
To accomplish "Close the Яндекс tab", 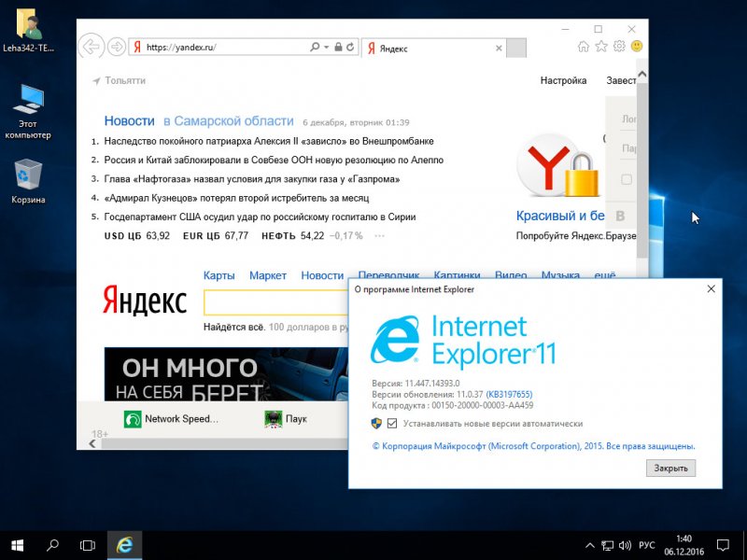I will tap(499, 49).
